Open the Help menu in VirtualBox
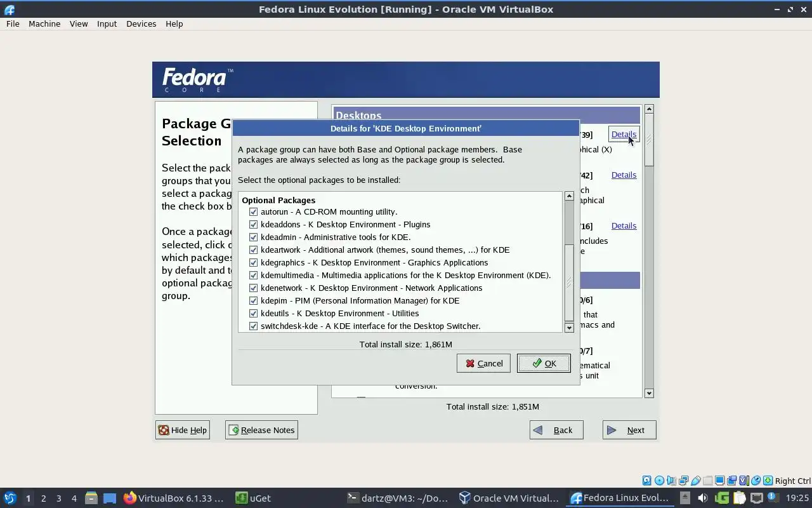This screenshot has height=508, width=812. [x=174, y=23]
